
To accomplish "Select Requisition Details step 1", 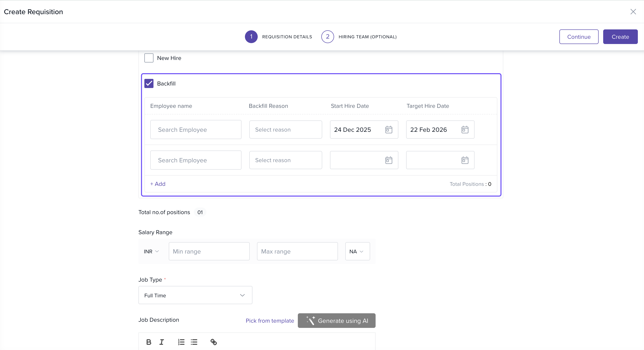I will click(251, 37).
